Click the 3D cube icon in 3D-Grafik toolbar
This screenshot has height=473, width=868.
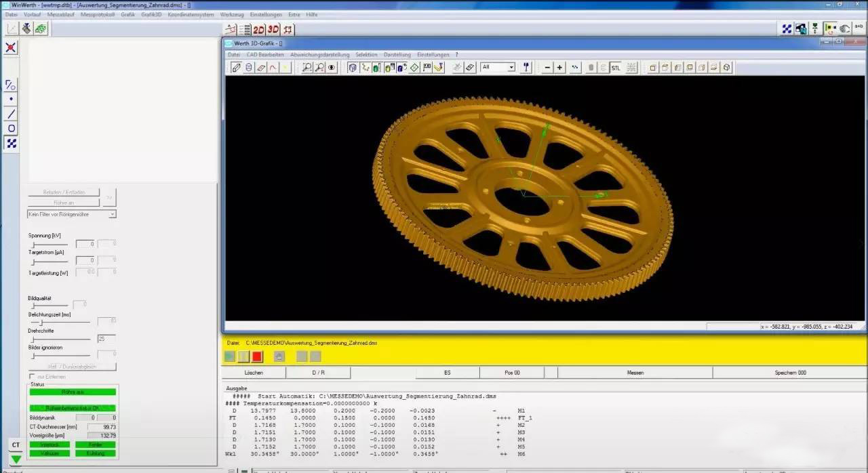[353, 67]
